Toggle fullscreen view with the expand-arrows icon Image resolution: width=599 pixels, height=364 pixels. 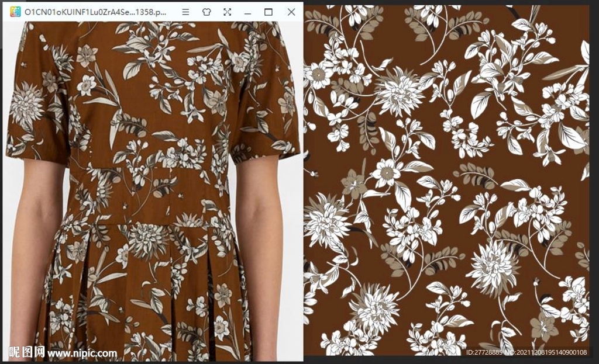(228, 12)
